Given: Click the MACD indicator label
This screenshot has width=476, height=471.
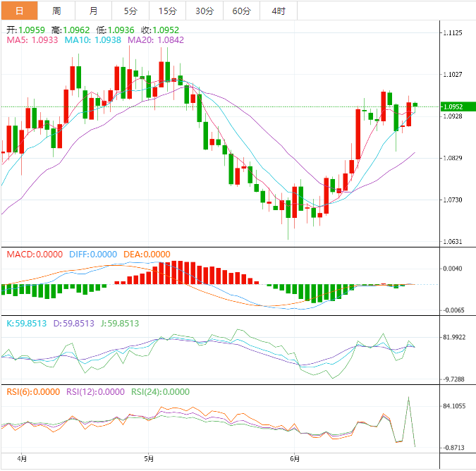Looking at the screenshot, I should (x=35, y=254).
